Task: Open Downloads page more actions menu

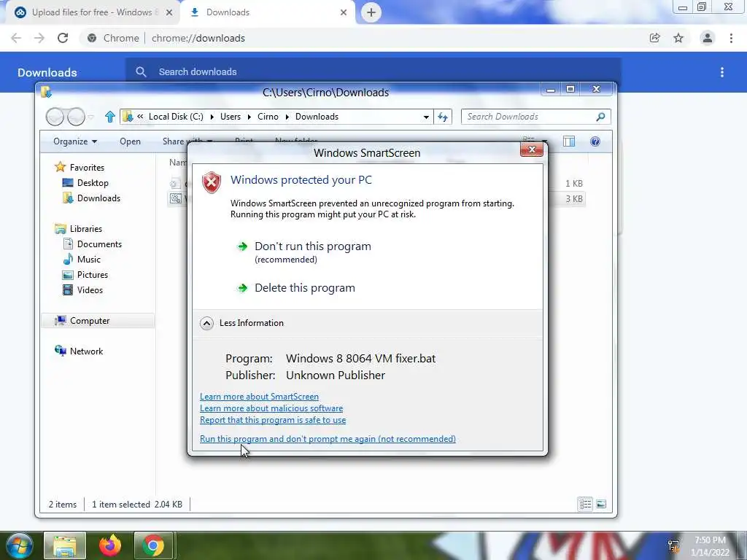Action: point(722,72)
